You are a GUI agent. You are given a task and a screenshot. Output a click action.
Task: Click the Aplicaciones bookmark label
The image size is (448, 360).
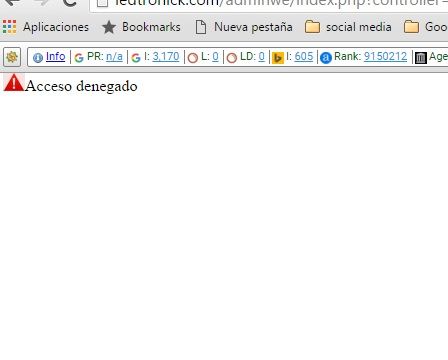pos(56,27)
